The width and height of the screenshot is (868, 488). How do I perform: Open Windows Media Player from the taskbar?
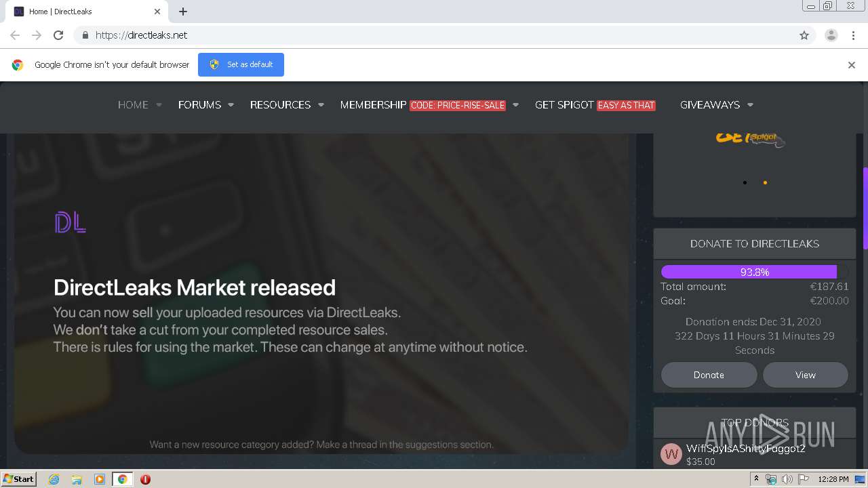click(100, 479)
